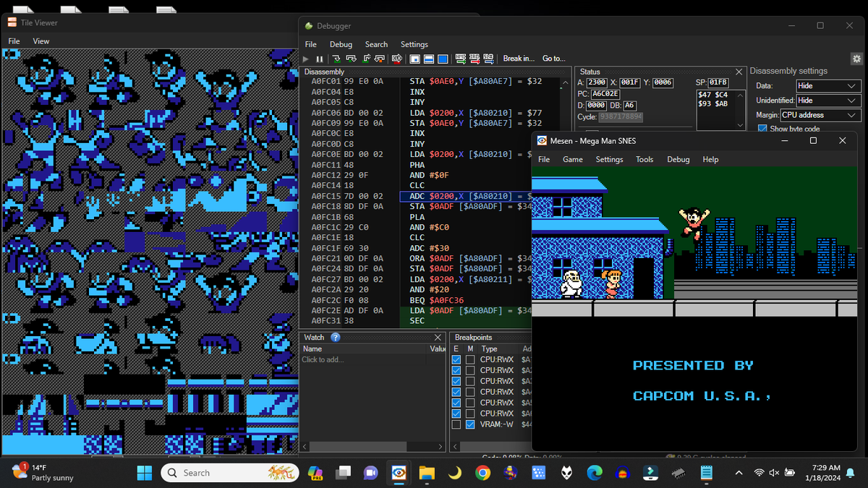
Task: Click the Run one PPU cycle dot icon
Action: pyautogui.click(x=414, y=59)
